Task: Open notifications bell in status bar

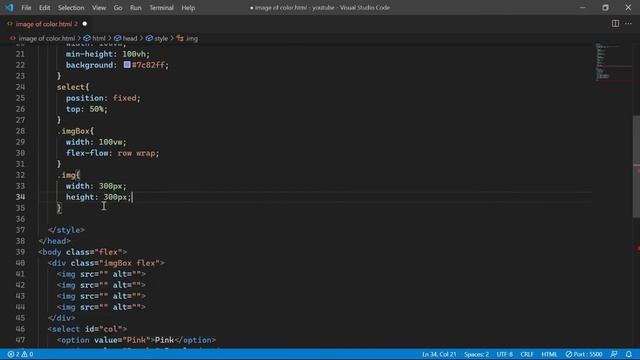Action: [629, 354]
